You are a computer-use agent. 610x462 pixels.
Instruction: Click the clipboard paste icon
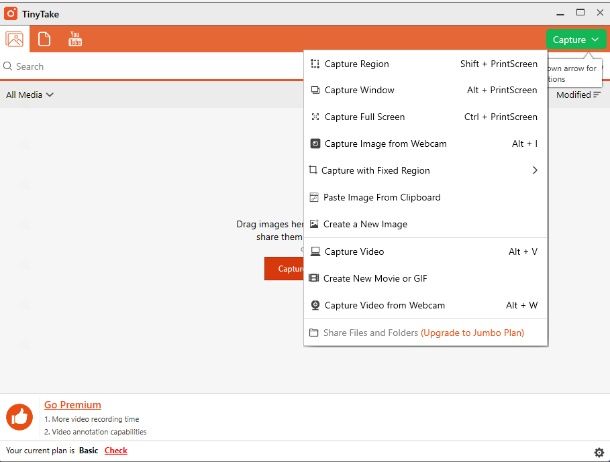click(x=314, y=198)
